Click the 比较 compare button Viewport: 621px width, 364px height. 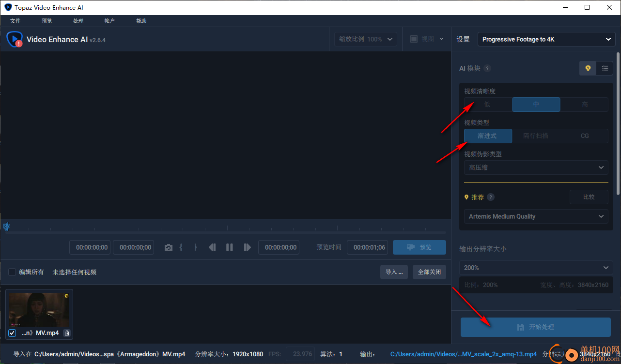pos(589,197)
